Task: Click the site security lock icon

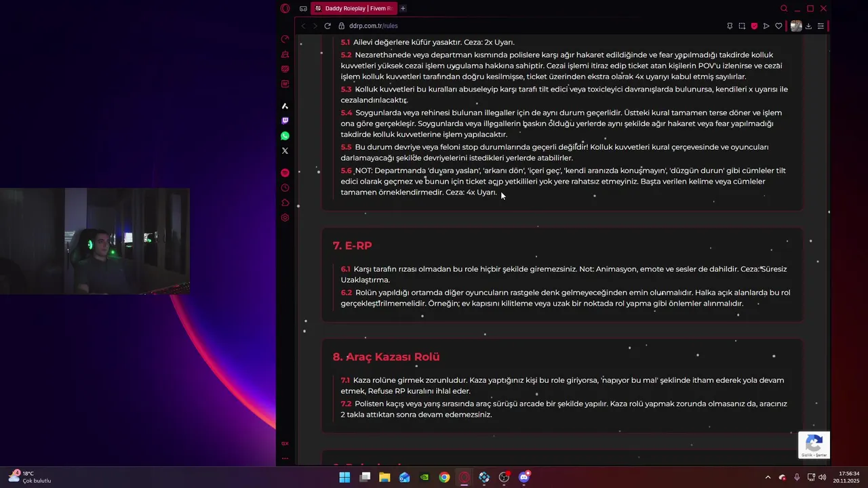Action: click(341, 26)
